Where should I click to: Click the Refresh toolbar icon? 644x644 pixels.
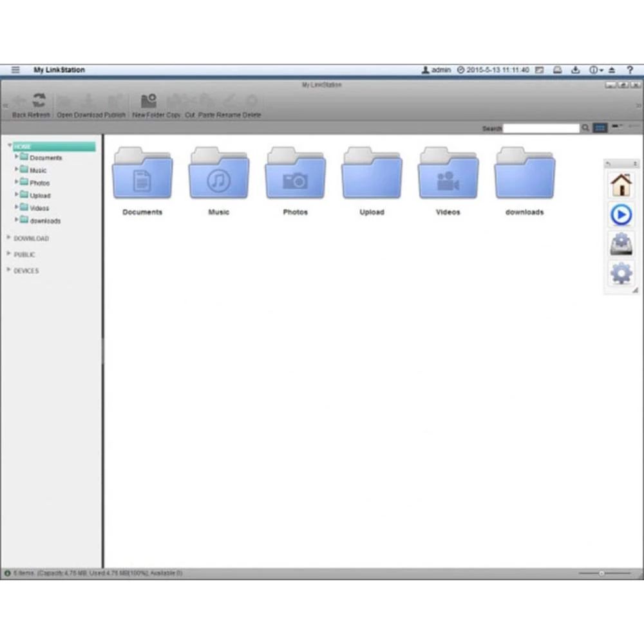coord(40,102)
